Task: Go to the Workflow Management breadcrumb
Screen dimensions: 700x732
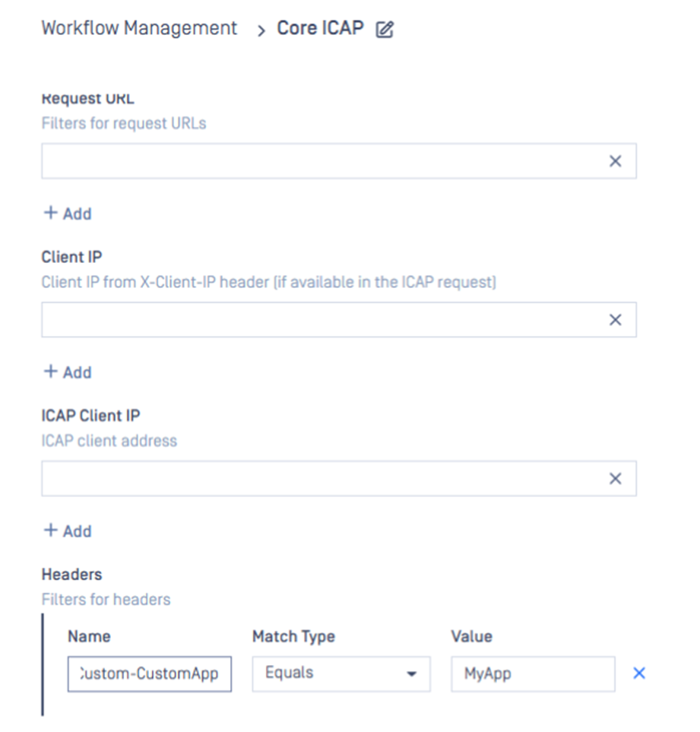Action: 140,28
